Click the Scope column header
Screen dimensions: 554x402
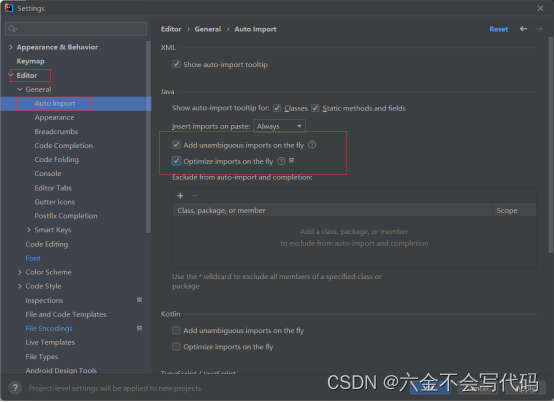(514, 210)
